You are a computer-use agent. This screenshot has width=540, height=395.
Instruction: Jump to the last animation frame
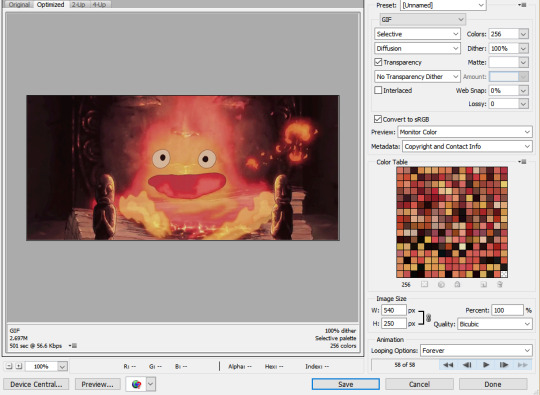[x=522, y=365]
